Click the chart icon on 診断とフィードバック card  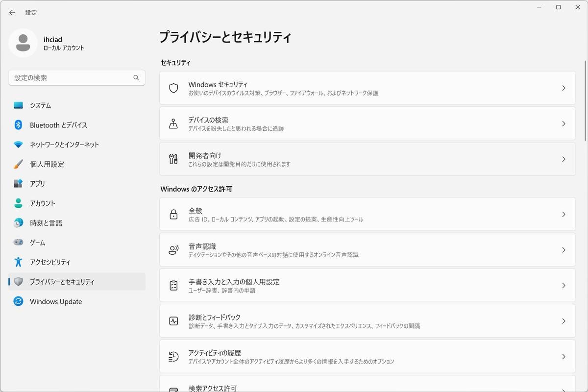173,321
